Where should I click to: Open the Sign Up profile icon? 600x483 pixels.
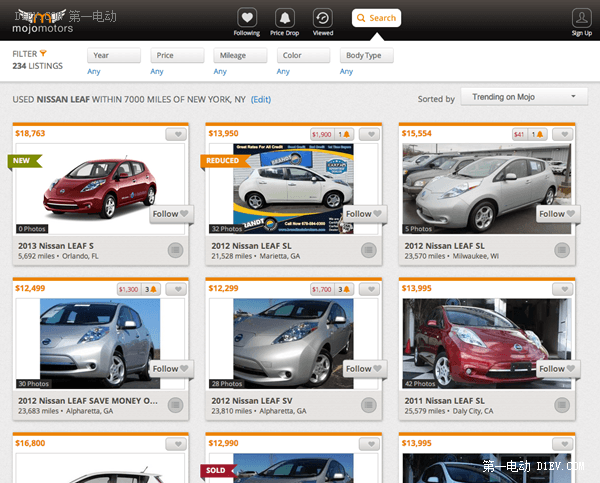[582, 18]
